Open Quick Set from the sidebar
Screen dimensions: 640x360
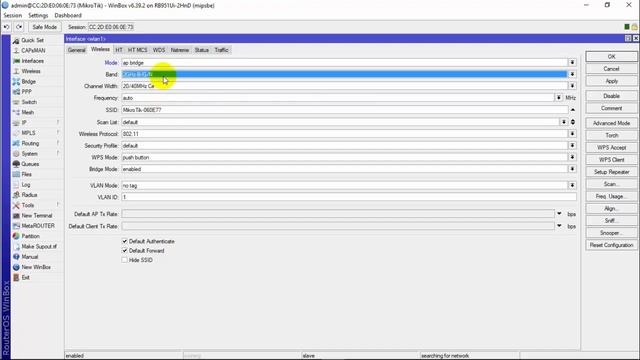click(33, 40)
